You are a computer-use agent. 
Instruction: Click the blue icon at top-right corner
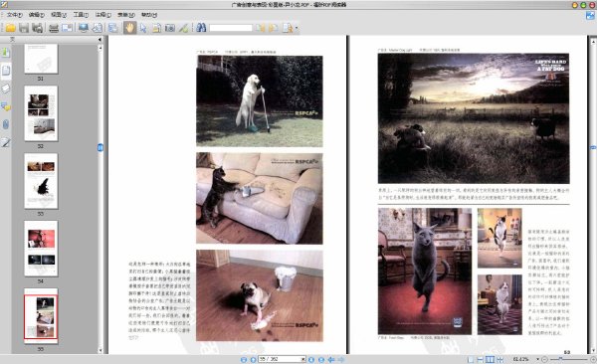click(x=590, y=16)
